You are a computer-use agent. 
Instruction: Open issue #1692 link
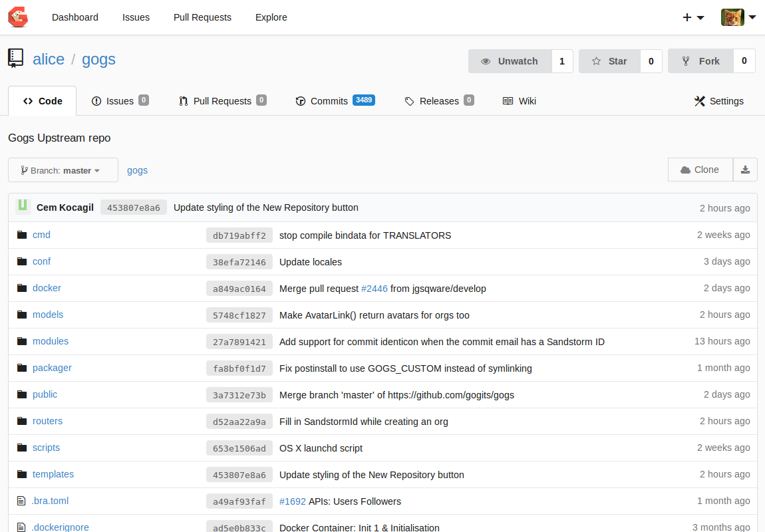coord(293,501)
